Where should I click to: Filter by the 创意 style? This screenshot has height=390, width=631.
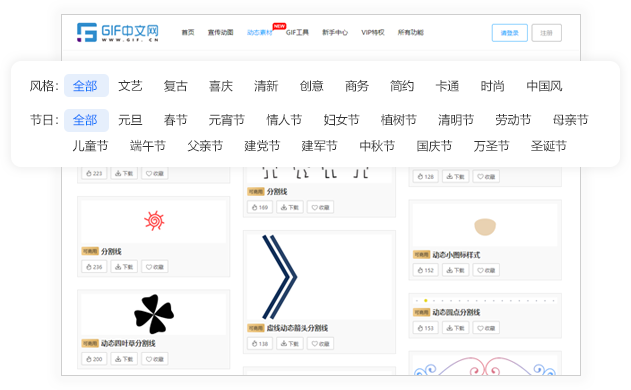tap(311, 86)
